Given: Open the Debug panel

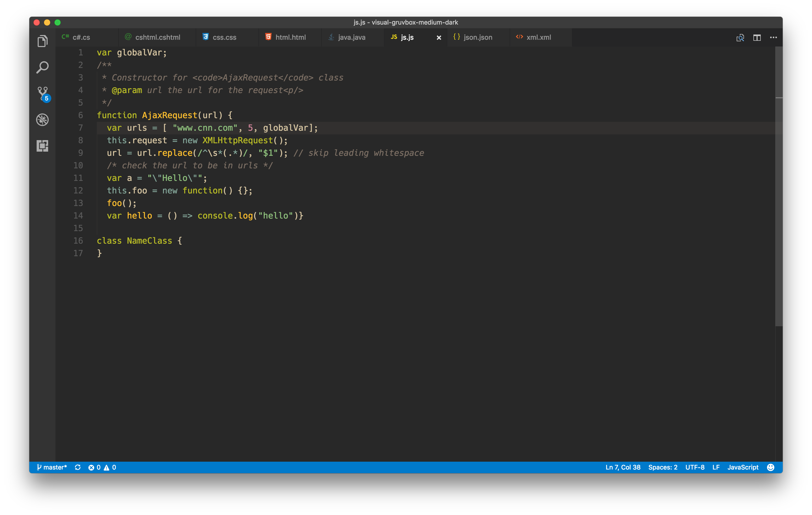Looking at the screenshot, I should pyautogui.click(x=42, y=120).
